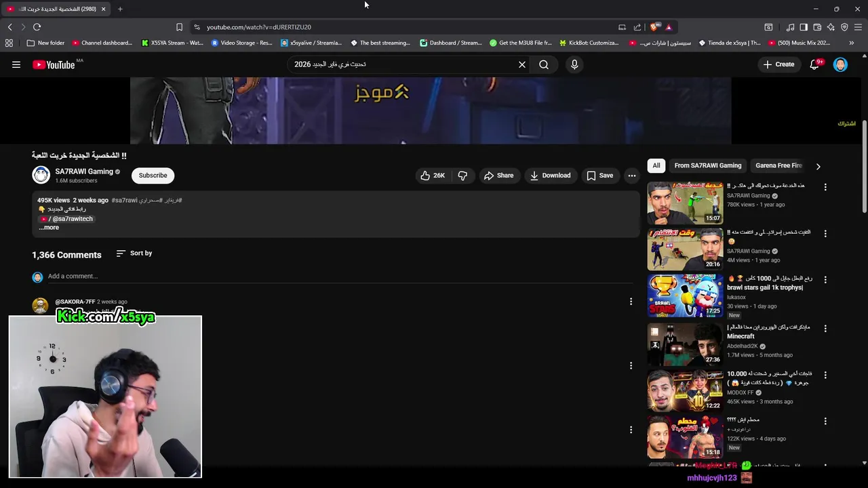Select the From SA7RAWI Gaming chip
The width and height of the screenshot is (868, 488).
coord(708,165)
